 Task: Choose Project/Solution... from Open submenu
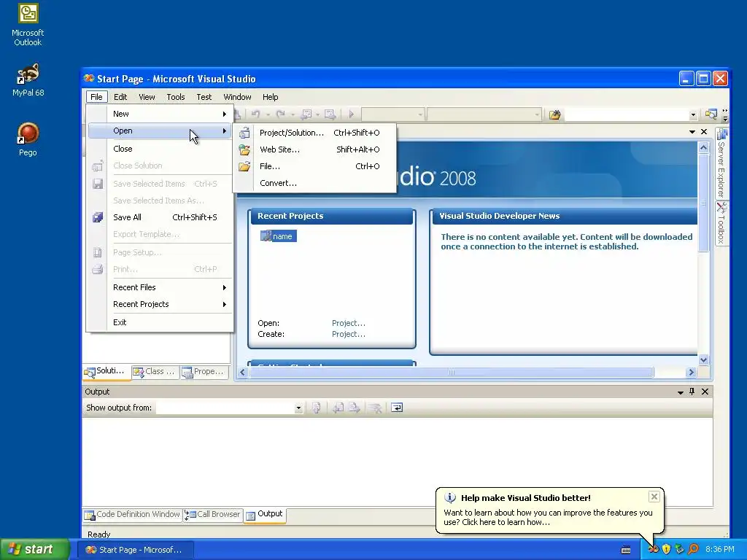click(314, 133)
